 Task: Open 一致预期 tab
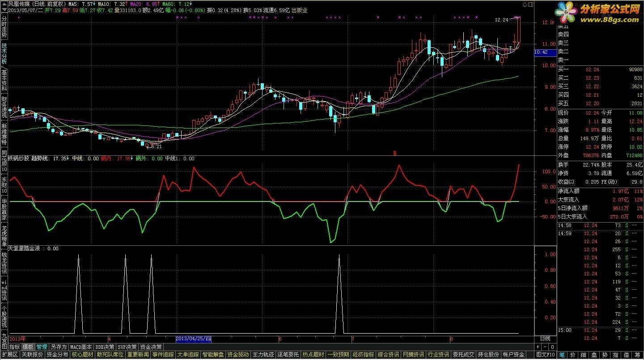tap(339, 354)
